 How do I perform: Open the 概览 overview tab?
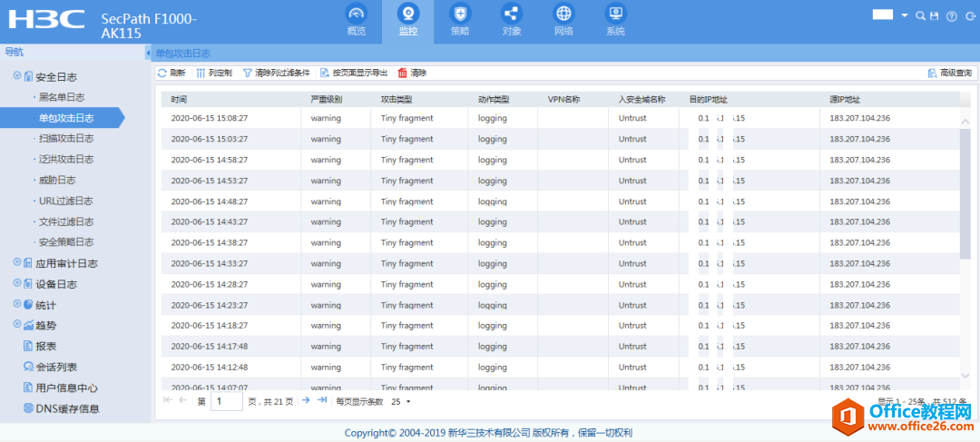tap(357, 21)
